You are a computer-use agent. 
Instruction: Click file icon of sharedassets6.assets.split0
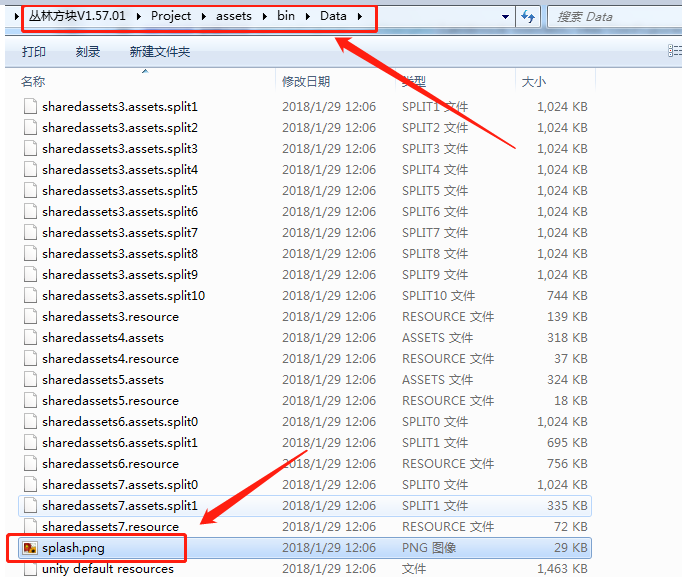[x=29, y=422]
